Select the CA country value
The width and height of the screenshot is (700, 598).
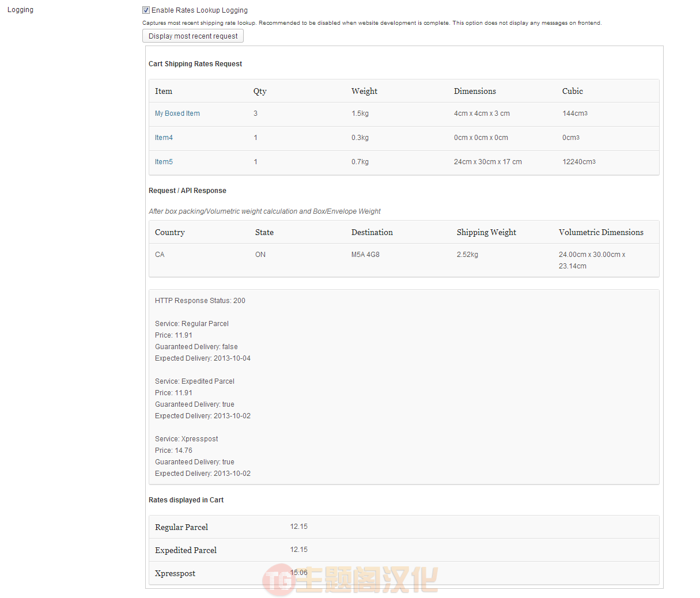pyautogui.click(x=160, y=255)
